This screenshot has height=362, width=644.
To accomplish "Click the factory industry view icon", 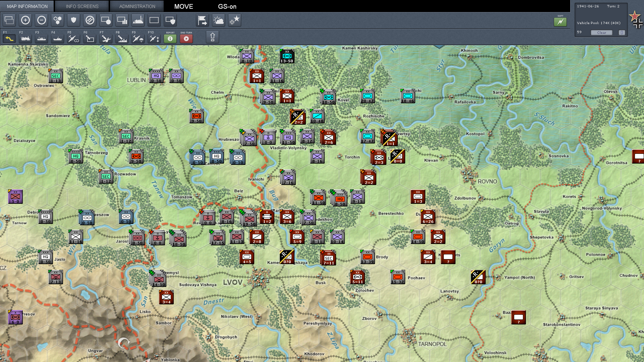I will [138, 20].
